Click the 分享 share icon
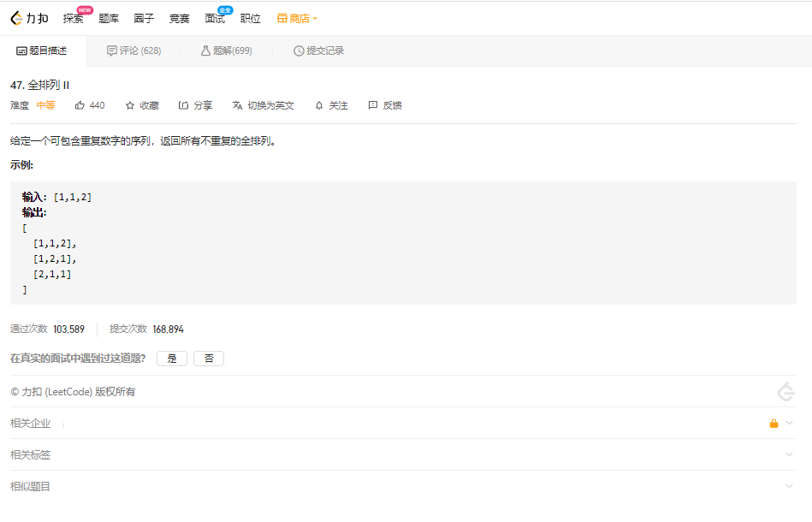The width and height of the screenshot is (812, 522). (x=183, y=105)
